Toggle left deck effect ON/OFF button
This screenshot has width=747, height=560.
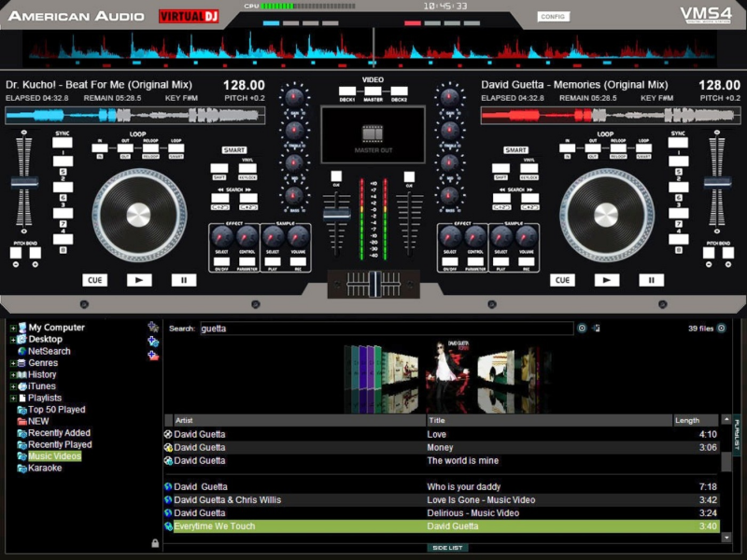[x=221, y=261]
